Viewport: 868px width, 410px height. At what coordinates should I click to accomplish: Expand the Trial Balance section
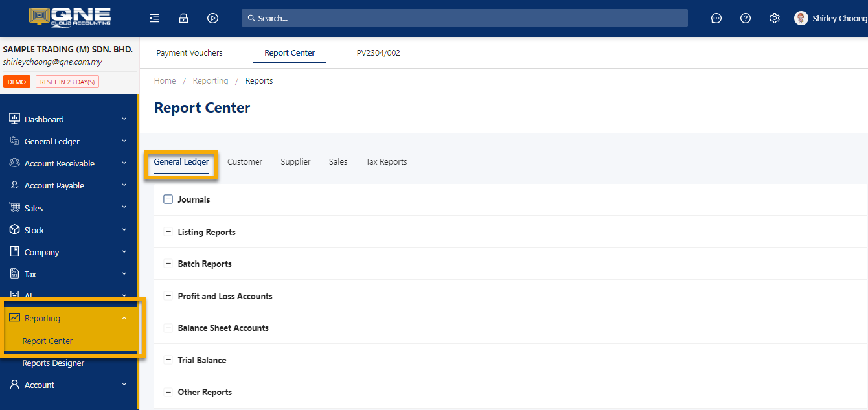[x=168, y=360]
